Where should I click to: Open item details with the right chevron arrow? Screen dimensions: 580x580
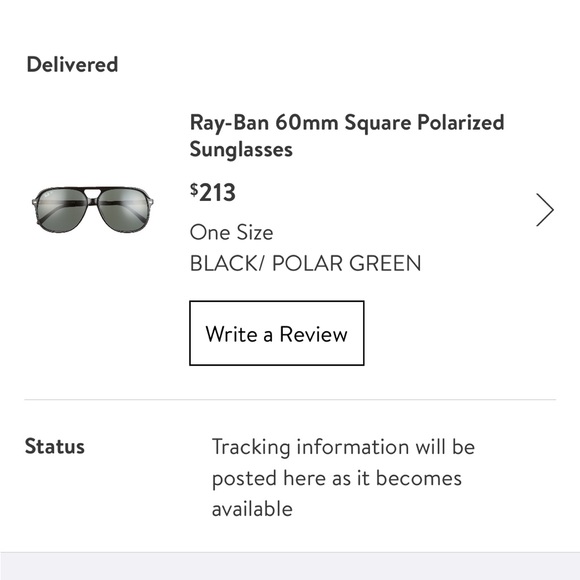(545, 210)
